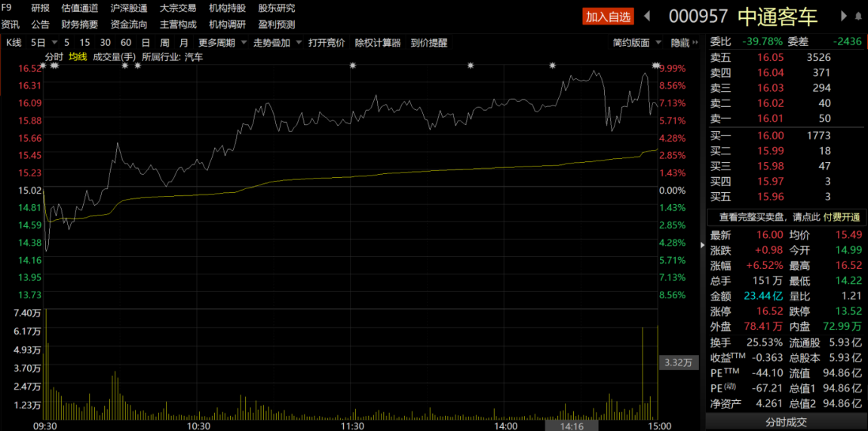The height and width of the screenshot is (431, 868).
Task: Open the news marker above the 14:16 time
Action: click(x=552, y=66)
